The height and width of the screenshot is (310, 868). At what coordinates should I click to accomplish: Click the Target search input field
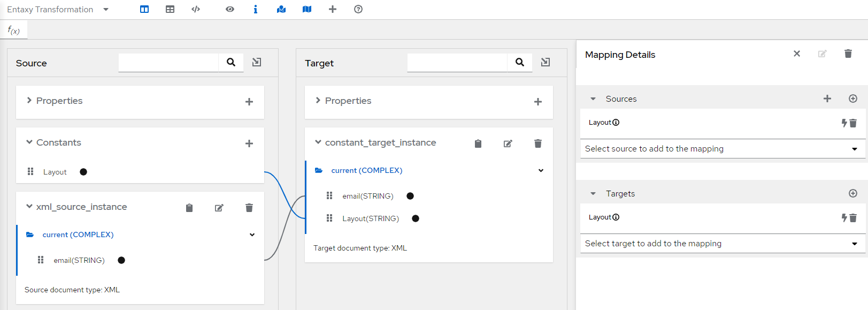coord(457,62)
